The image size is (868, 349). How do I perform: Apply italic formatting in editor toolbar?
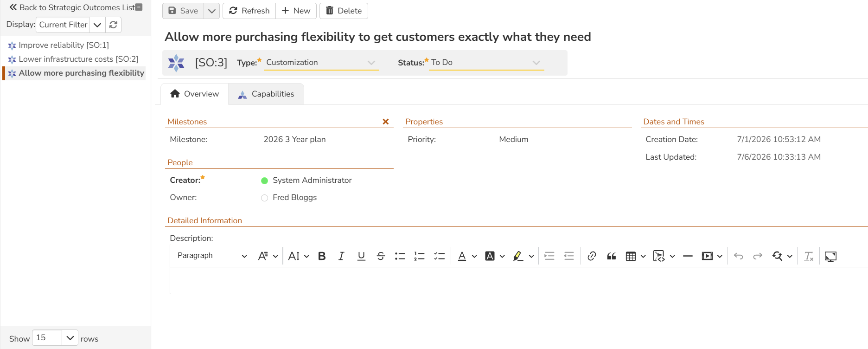pos(341,256)
